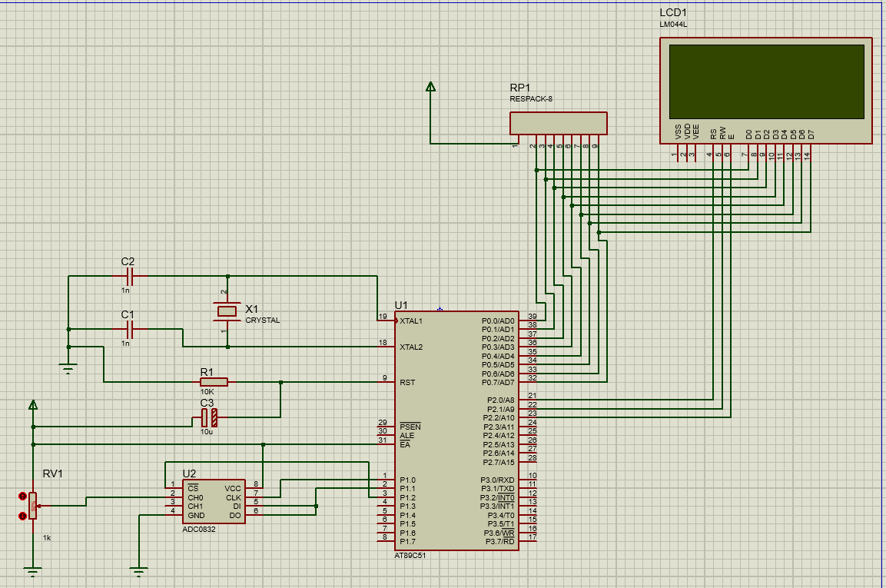Select the power terminal arrow above RV1

point(33,405)
